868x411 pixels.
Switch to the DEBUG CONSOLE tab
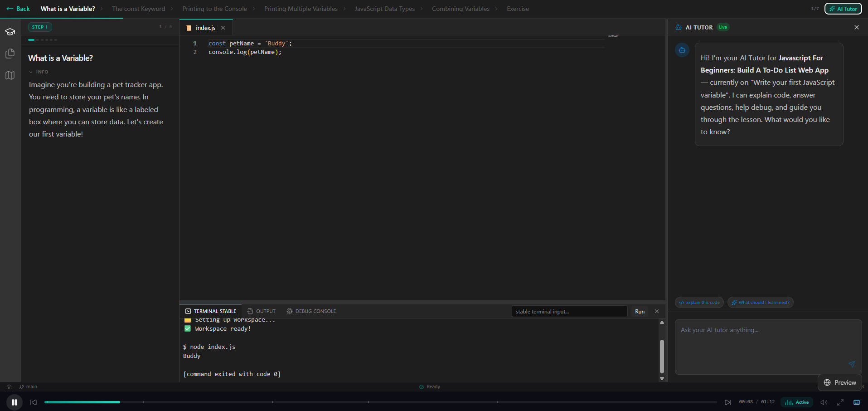click(x=311, y=311)
